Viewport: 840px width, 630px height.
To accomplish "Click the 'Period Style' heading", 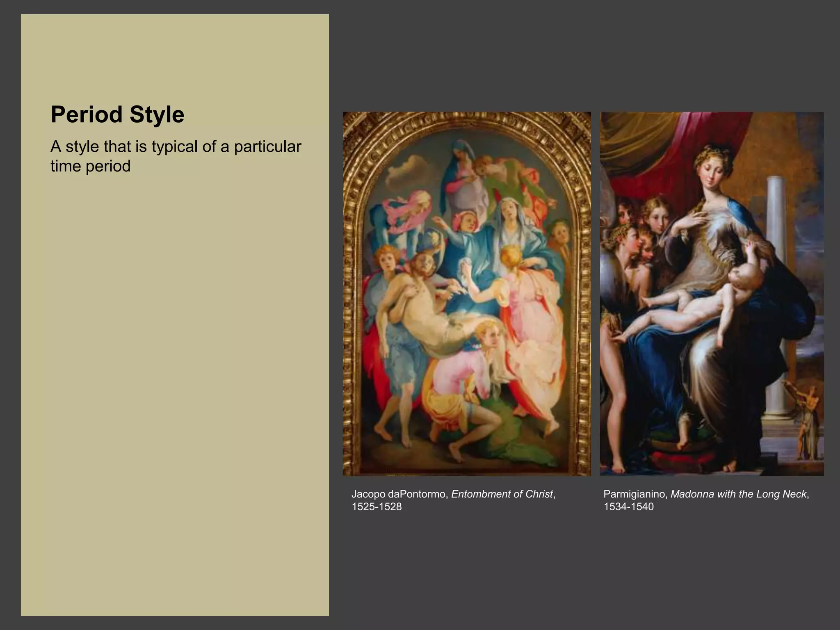I will (117, 114).
